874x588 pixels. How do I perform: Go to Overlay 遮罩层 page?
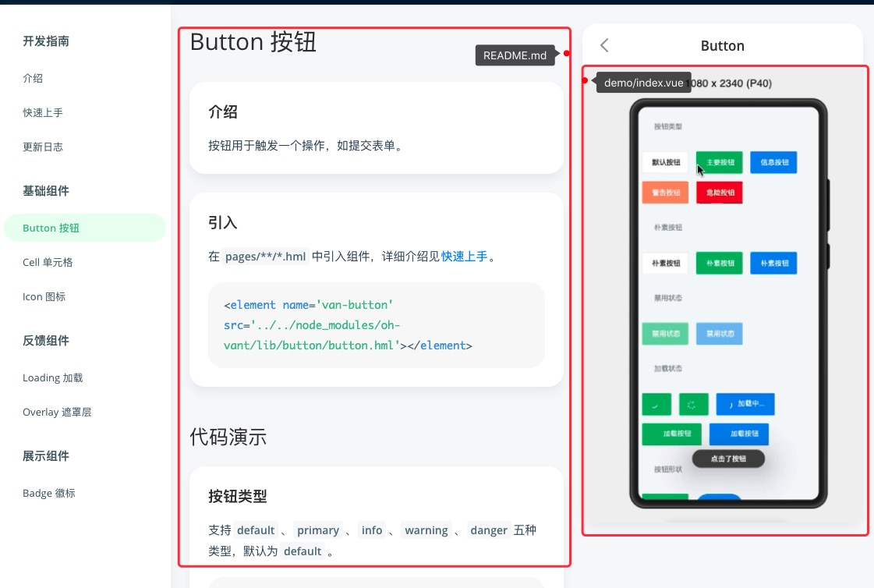tap(57, 413)
